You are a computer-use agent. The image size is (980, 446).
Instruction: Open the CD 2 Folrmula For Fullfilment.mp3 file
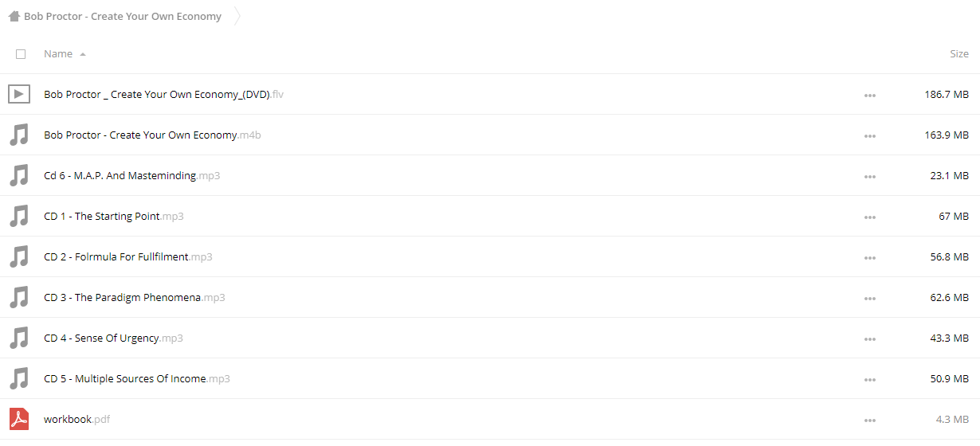127,256
